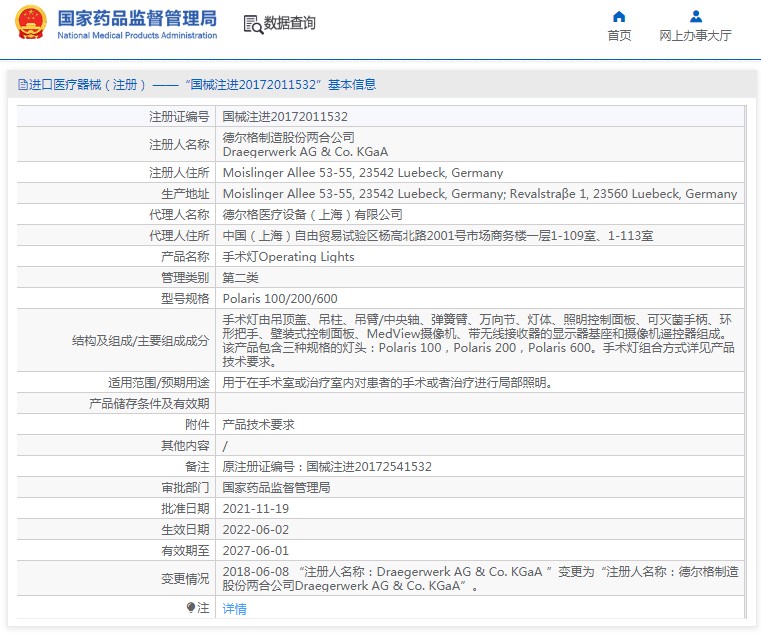This screenshot has width=761, height=639.
Task: Click the structure description starting 手术灯由吊顶盖
Action: click(479, 341)
